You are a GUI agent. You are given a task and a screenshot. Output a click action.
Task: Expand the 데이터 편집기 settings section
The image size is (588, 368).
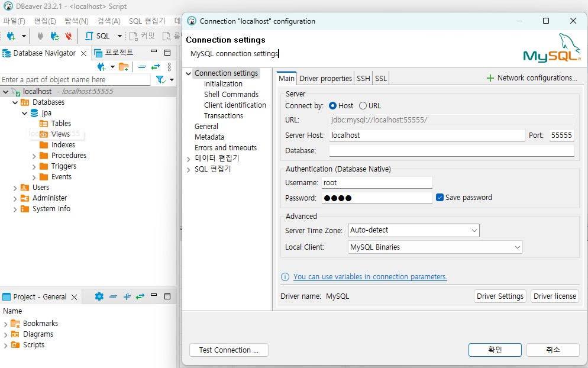click(188, 159)
